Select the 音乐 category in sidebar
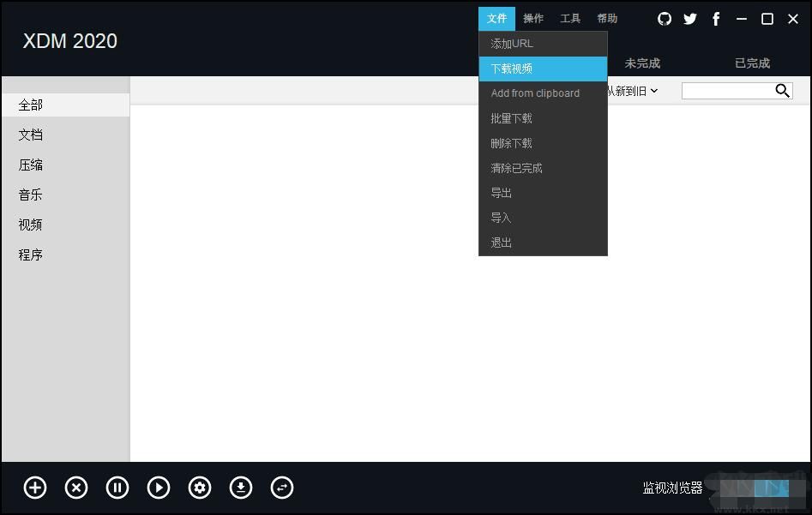This screenshot has width=812, height=515. (x=30, y=195)
